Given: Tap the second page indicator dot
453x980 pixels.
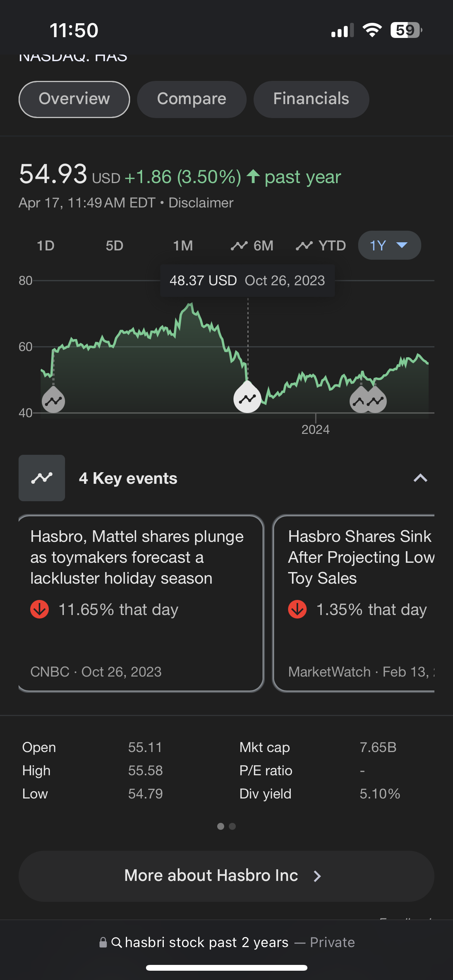Looking at the screenshot, I should pyautogui.click(x=232, y=826).
